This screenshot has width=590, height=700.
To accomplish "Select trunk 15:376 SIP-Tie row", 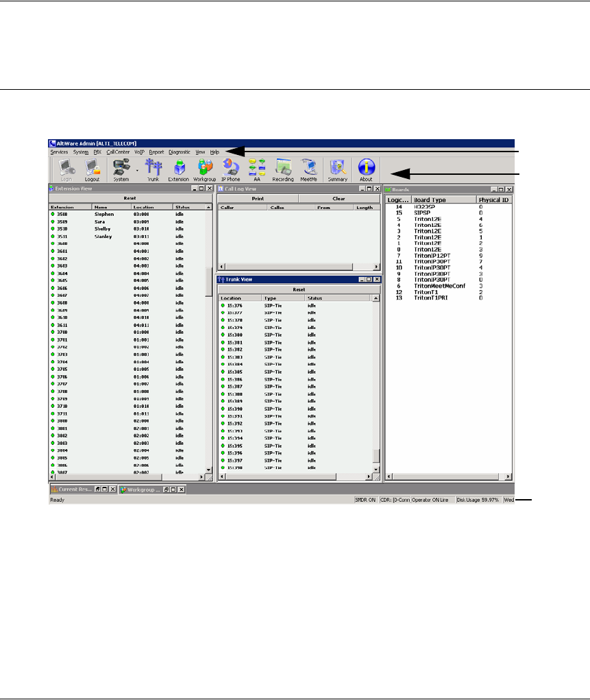I will 295,306.
